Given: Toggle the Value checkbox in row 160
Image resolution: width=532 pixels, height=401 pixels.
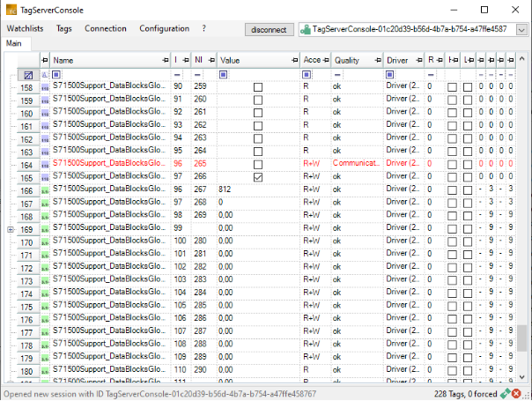Looking at the screenshot, I should coord(258,113).
